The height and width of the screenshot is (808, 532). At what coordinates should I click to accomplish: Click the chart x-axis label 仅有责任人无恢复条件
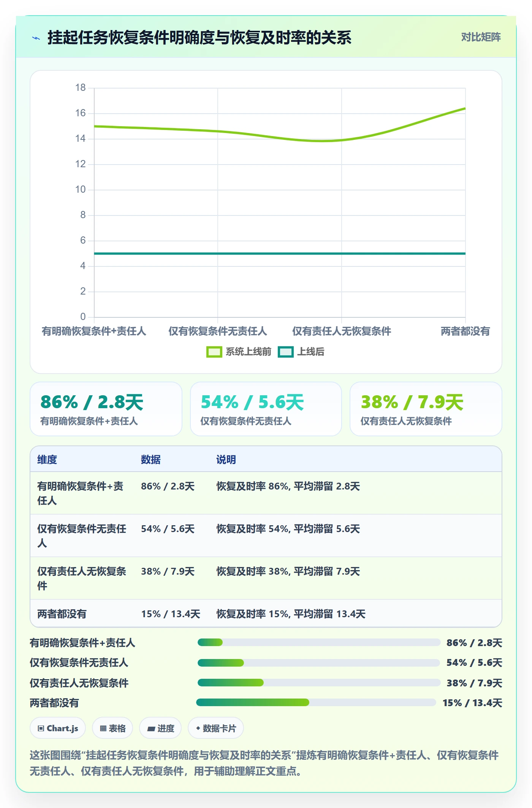point(342,331)
